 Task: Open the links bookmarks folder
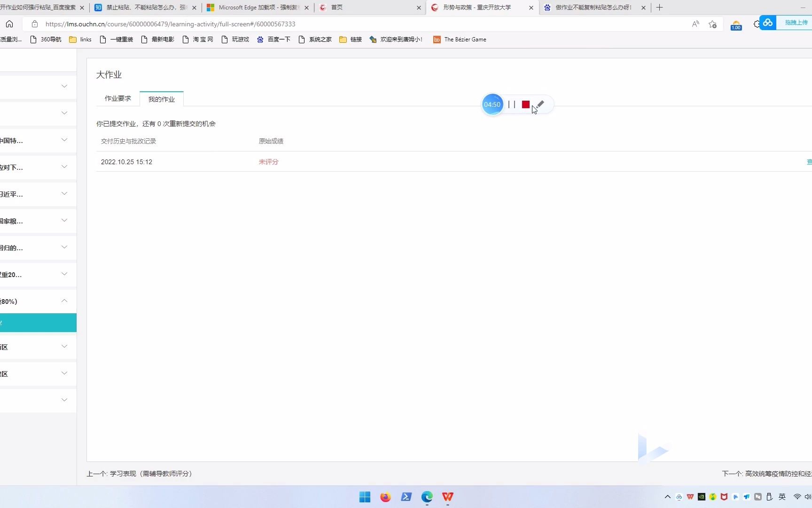tap(80, 40)
